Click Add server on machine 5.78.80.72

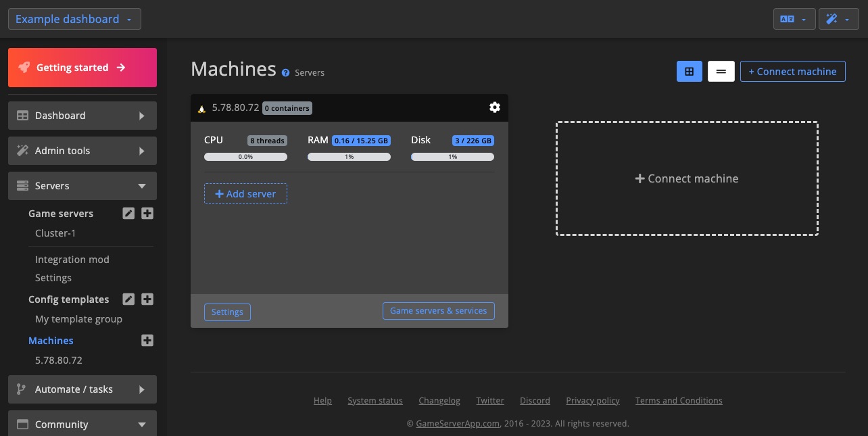(x=245, y=194)
